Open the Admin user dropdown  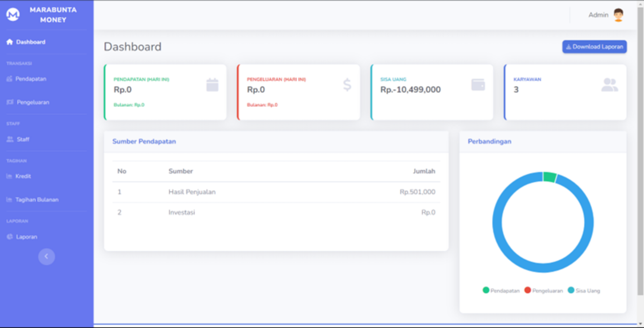pos(606,15)
